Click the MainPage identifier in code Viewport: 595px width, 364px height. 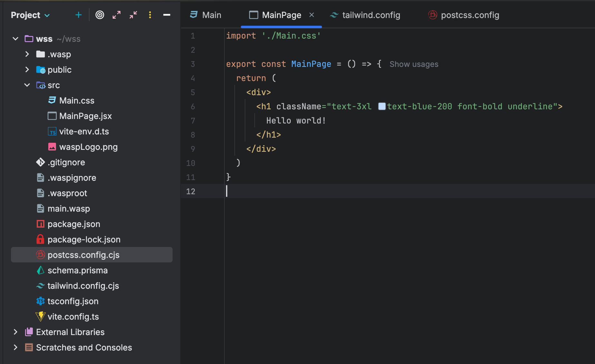click(x=311, y=64)
